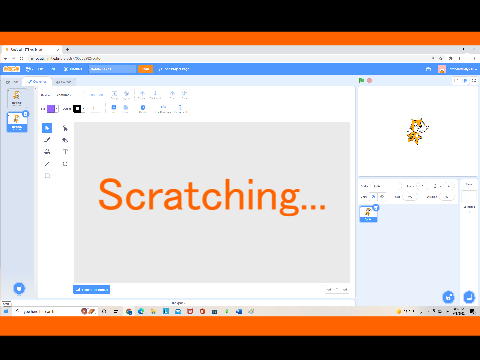Select the Eraser tool
The image size is (480, 360).
tap(65, 140)
